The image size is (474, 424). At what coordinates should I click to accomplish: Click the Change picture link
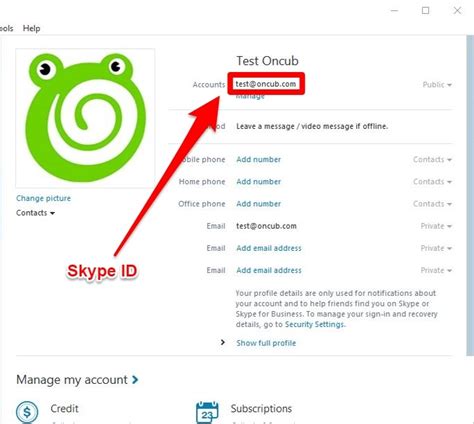tap(43, 198)
